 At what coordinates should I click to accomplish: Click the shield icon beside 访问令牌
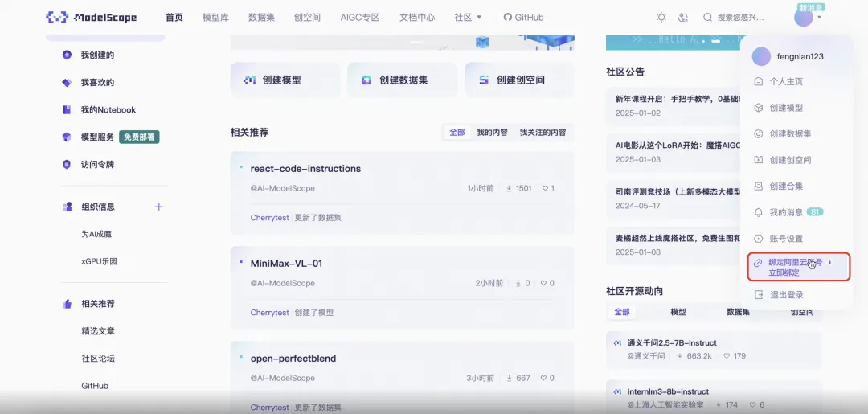(x=67, y=164)
